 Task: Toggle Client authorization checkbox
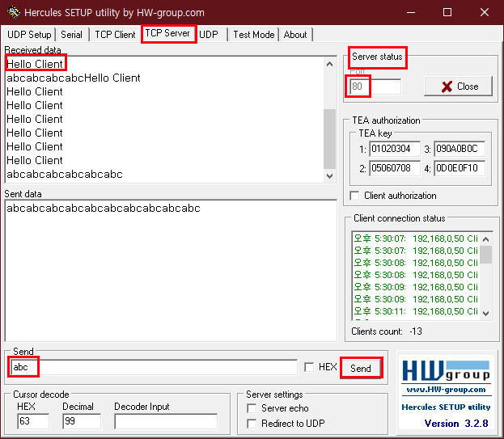[x=354, y=196]
